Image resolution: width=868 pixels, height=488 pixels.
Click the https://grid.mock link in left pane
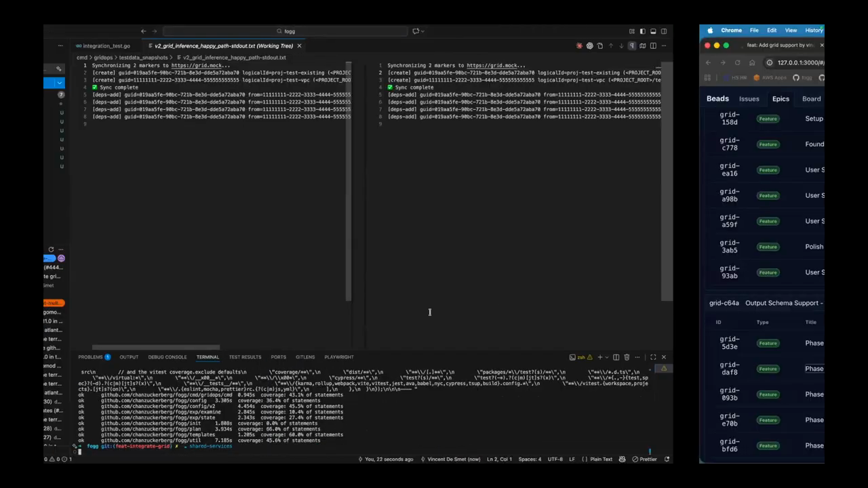[x=201, y=66]
